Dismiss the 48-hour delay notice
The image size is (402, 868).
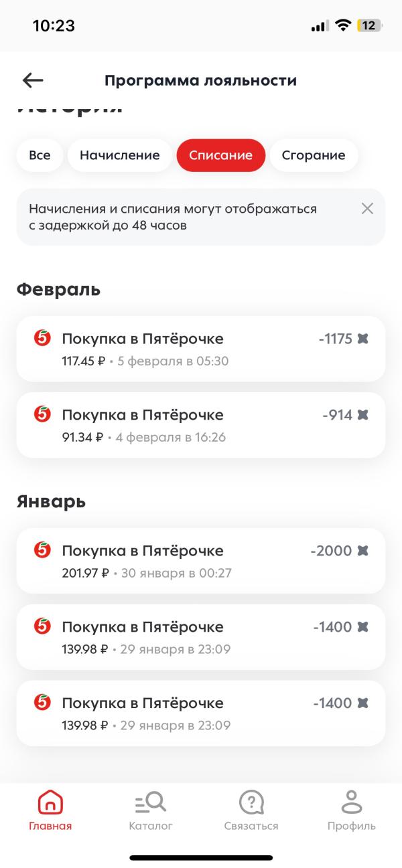click(367, 209)
